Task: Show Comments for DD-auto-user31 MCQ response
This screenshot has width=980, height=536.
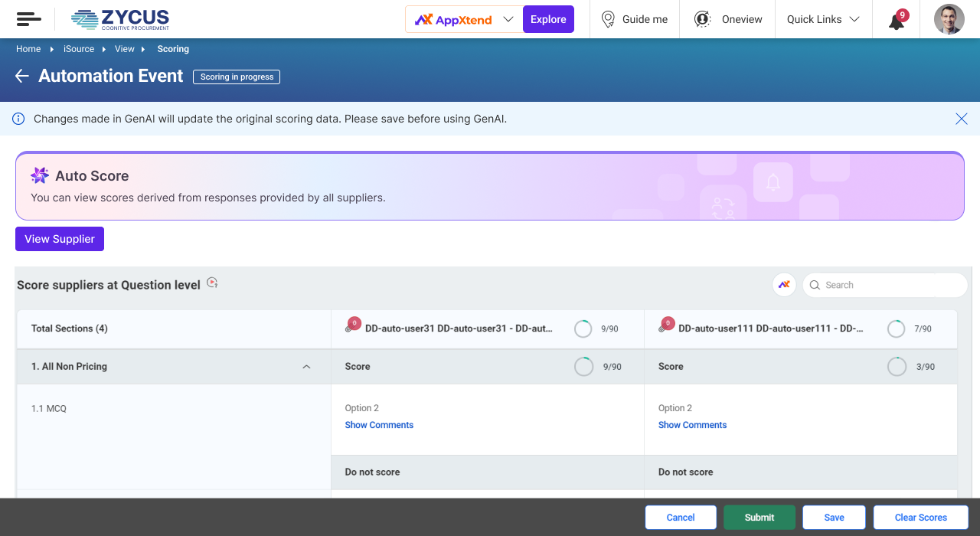Action: click(x=379, y=425)
